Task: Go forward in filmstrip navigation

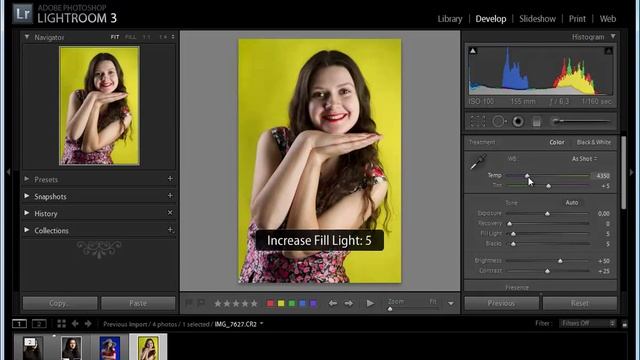Action: 88,324
